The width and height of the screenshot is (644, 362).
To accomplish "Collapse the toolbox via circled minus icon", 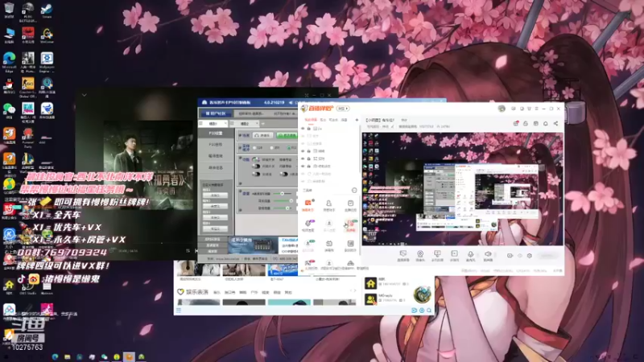I will tap(354, 191).
